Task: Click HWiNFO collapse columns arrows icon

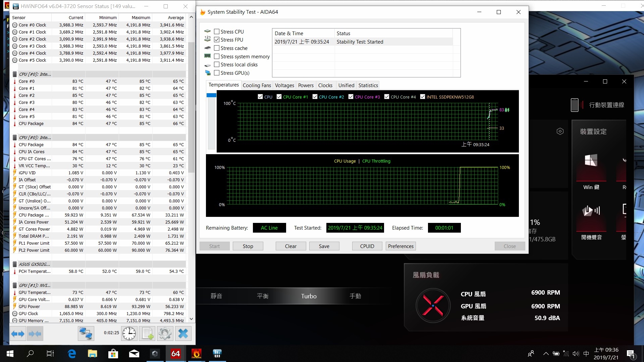Action: (x=35, y=334)
